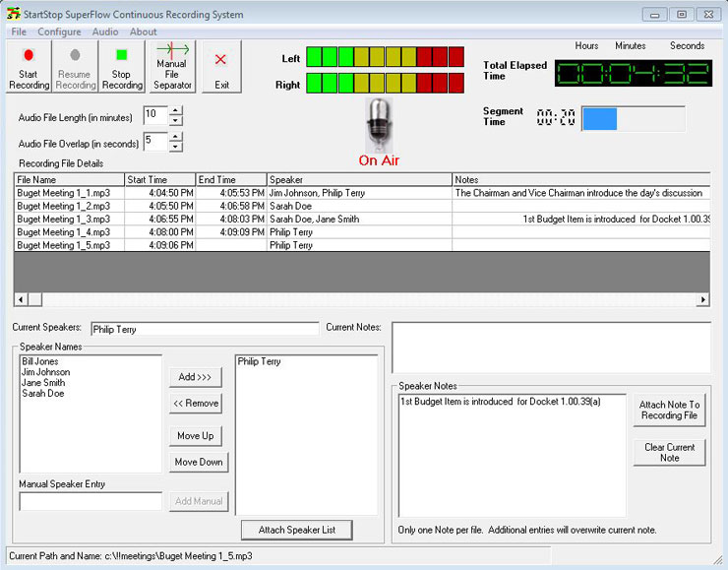Image resolution: width=728 pixels, height=570 pixels.
Task: Select row Buget Meeting 1_1.mp3
Action: [x=362, y=193]
